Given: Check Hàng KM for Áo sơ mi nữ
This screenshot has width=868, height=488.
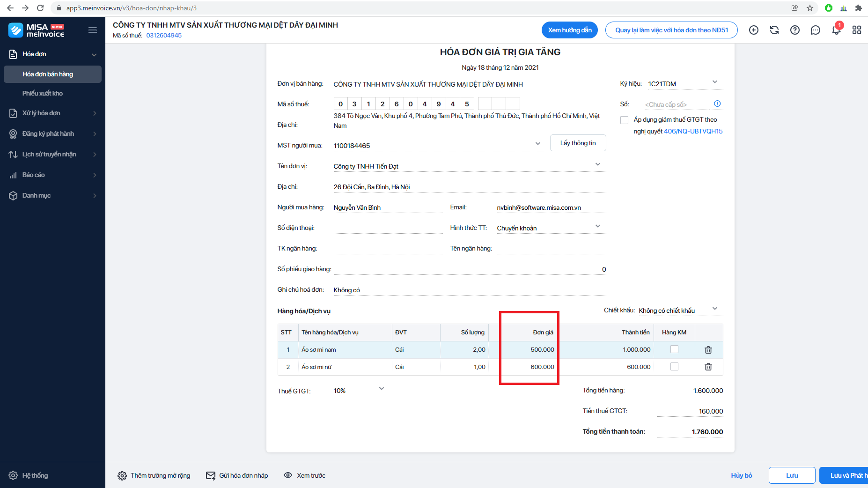Looking at the screenshot, I should point(674,367).
